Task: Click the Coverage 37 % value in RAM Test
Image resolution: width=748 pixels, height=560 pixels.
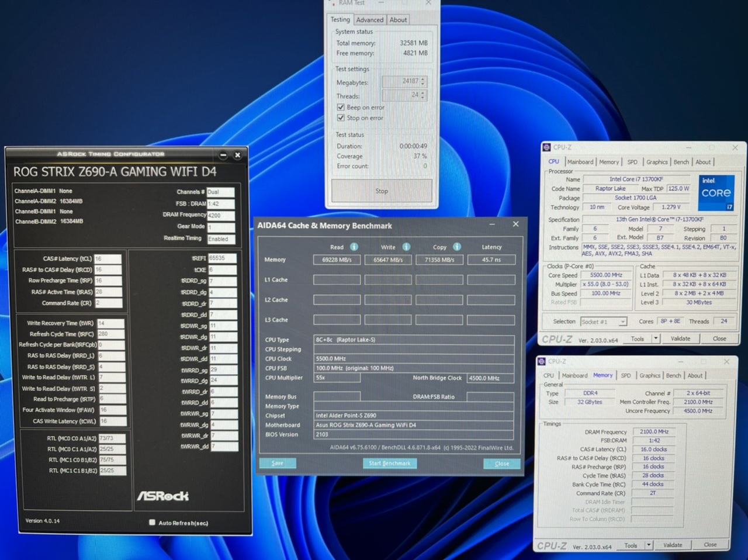Action: point(420,156)
